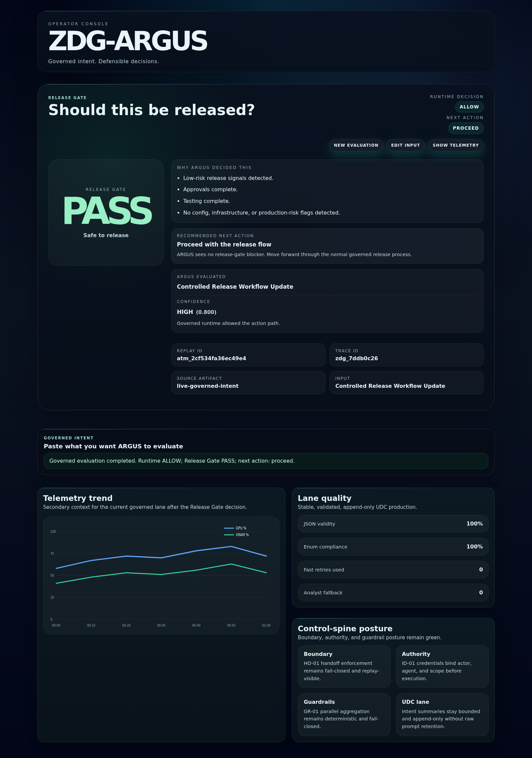Click the PROCEED next action pill
Viewport: 532px width, 758px height.
point(466,128)
